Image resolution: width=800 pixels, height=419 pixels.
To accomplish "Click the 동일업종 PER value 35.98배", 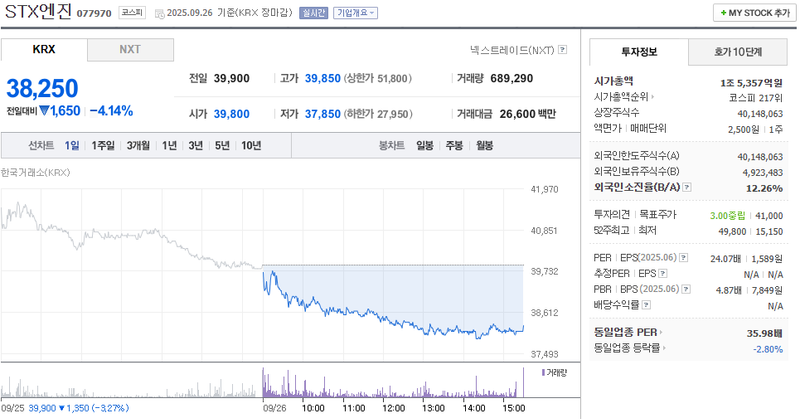I will tap(764, 333).
